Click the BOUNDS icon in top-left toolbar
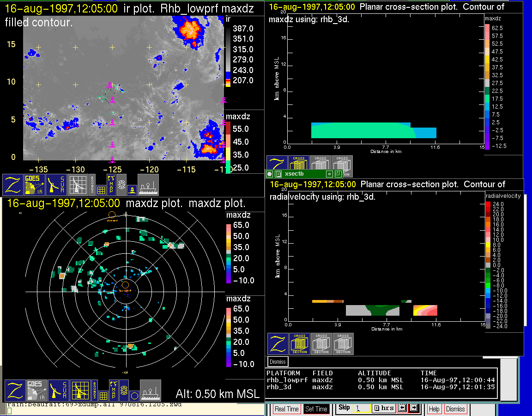 92,184
